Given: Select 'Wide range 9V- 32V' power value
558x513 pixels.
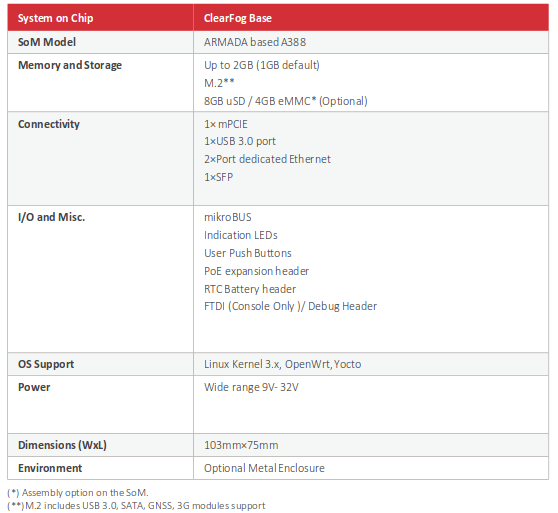Looking at the screenshot, I should pos(251,387).
